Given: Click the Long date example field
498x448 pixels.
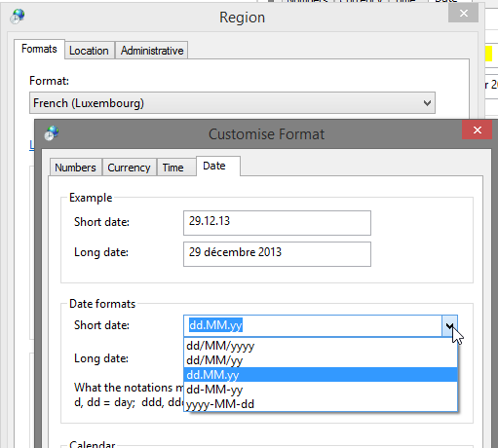Looking at the screenshot, I should [277, 254].
